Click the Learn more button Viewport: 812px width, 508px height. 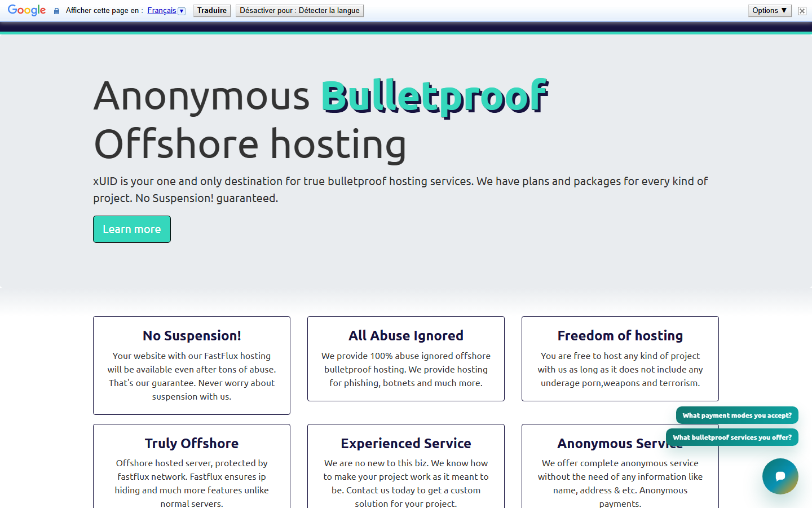(x=132, y=229)
